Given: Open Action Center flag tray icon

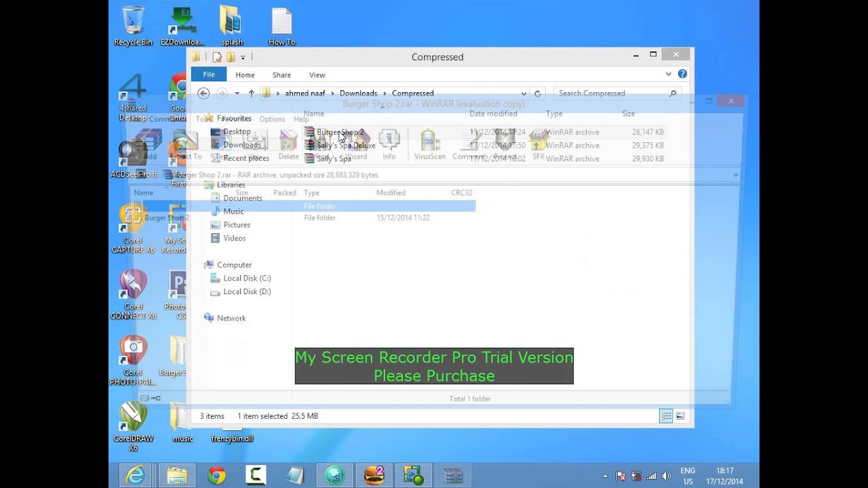Looking at the screenshot, I should (x=622, y=476).
